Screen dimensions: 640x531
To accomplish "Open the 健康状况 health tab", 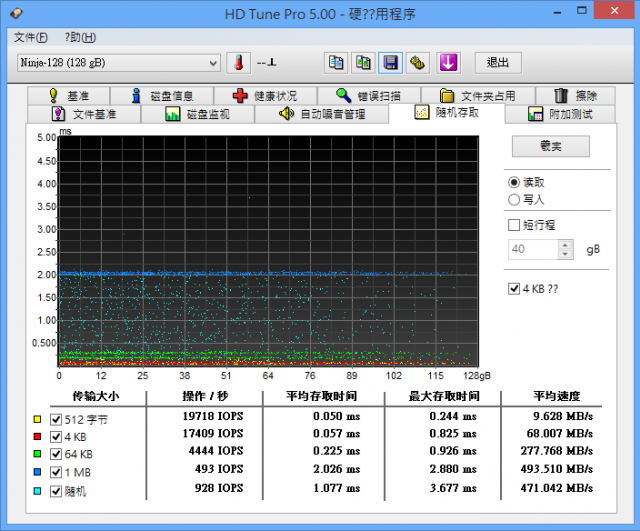I will point(265,96).
